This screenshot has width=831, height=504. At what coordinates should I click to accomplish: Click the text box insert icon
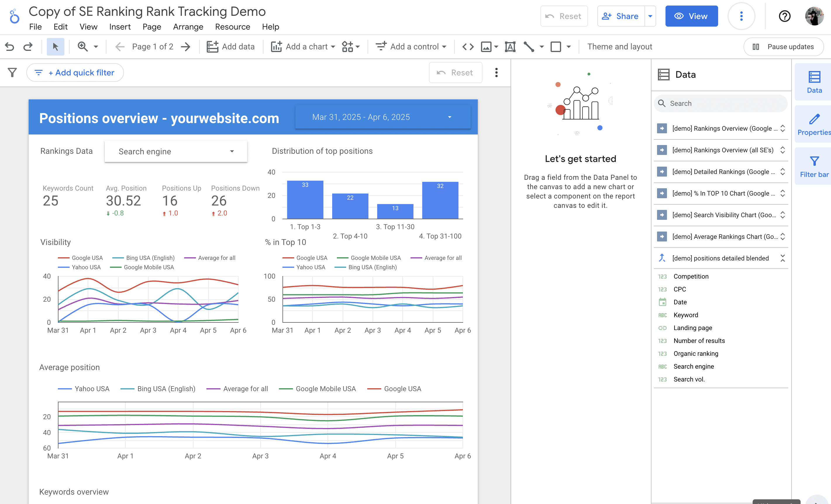click(x=510, y=46)
